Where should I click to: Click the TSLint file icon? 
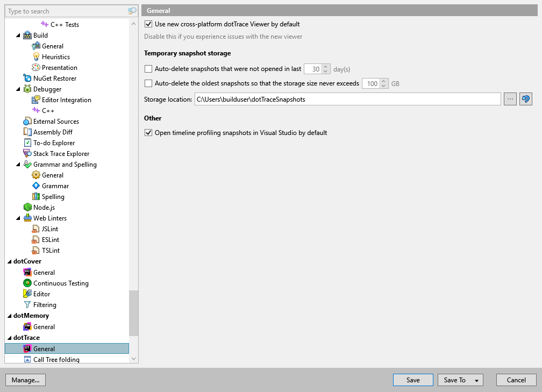coord(35,250)
